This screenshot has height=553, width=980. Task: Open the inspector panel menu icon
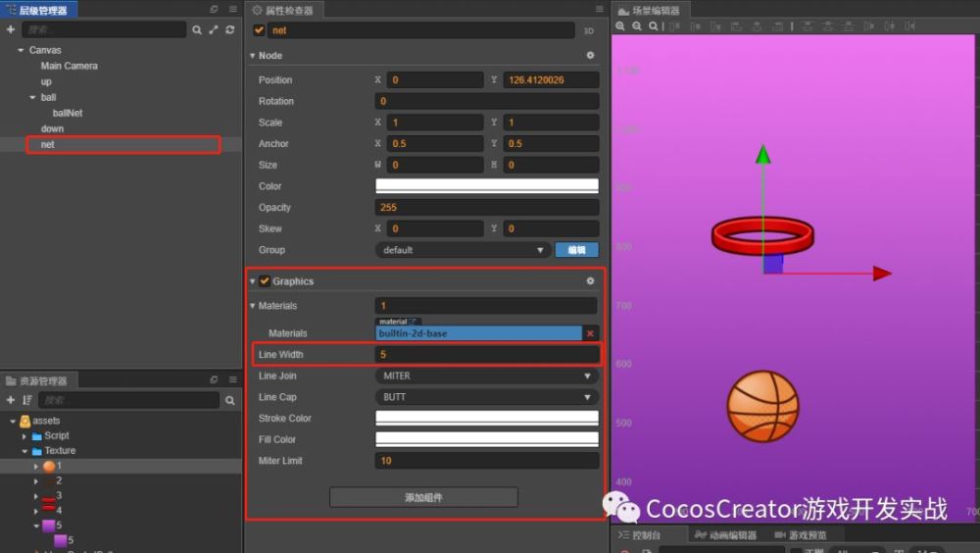[x=600, y=10]
